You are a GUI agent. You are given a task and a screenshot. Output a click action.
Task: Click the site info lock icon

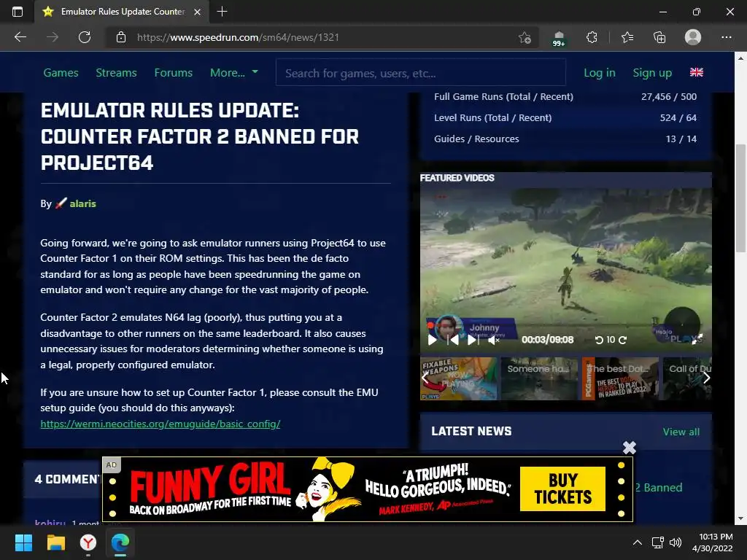click(121, 37)
